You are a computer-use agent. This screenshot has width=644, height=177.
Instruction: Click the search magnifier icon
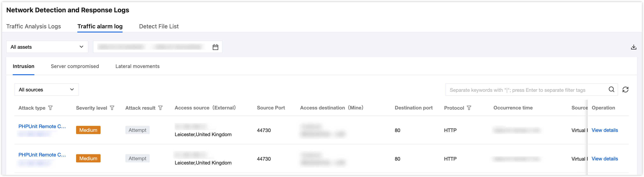coord(611,89)
